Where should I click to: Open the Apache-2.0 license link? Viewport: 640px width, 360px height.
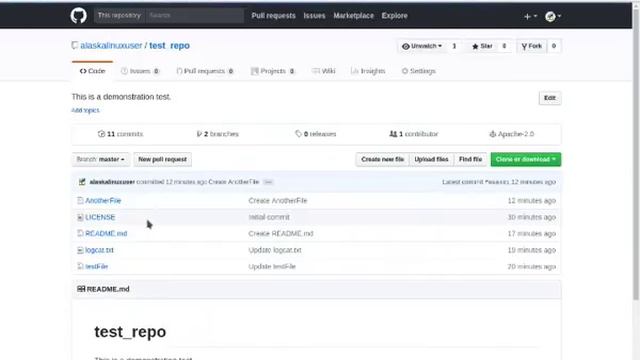(511, 134)
